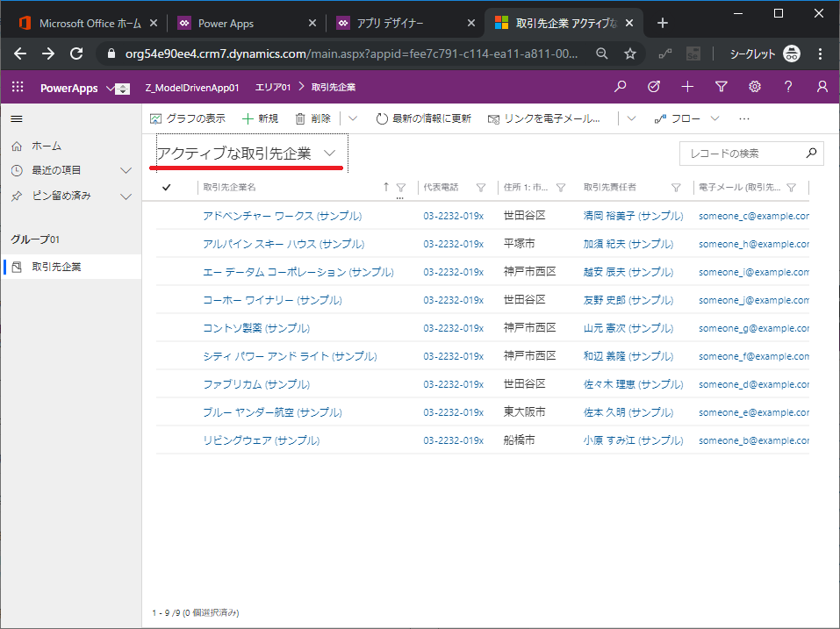Viewport: 840px width, 629px height.
Task: Click リンクを電子メール... button
Action: [x=543, y=118]
